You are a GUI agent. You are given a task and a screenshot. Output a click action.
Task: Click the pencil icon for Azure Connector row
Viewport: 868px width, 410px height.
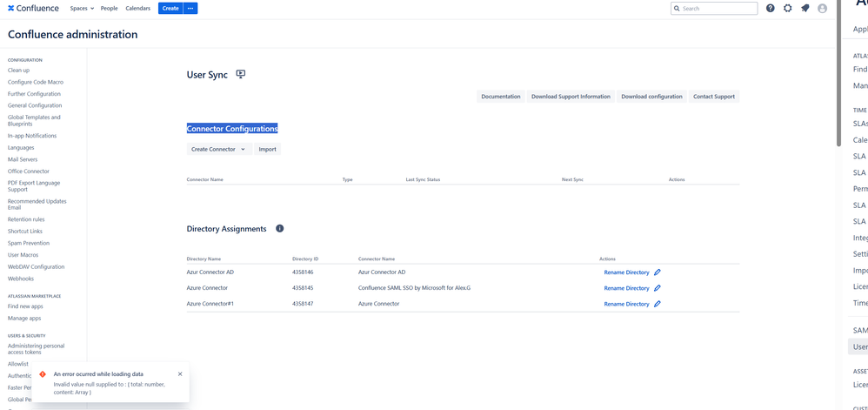coord(658,288)
